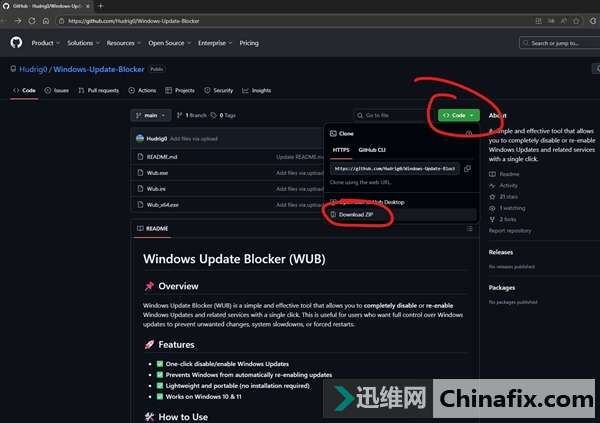Click the Hudrig0 avatar in commit row
The height and width of the screenshot is (423, 600).
[x=140, y=138]
